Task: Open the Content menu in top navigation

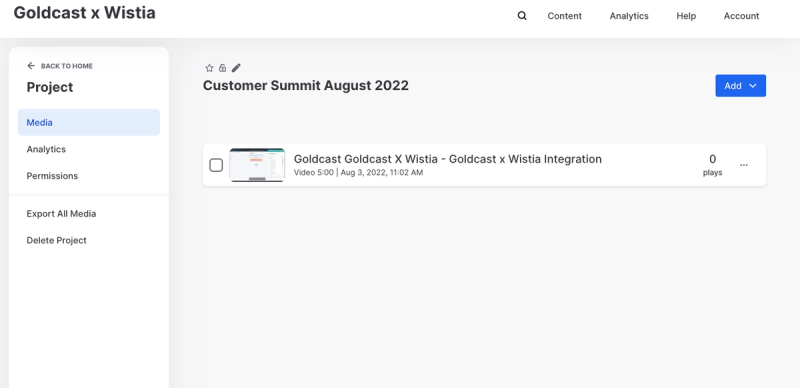Action: coord(564,16)
